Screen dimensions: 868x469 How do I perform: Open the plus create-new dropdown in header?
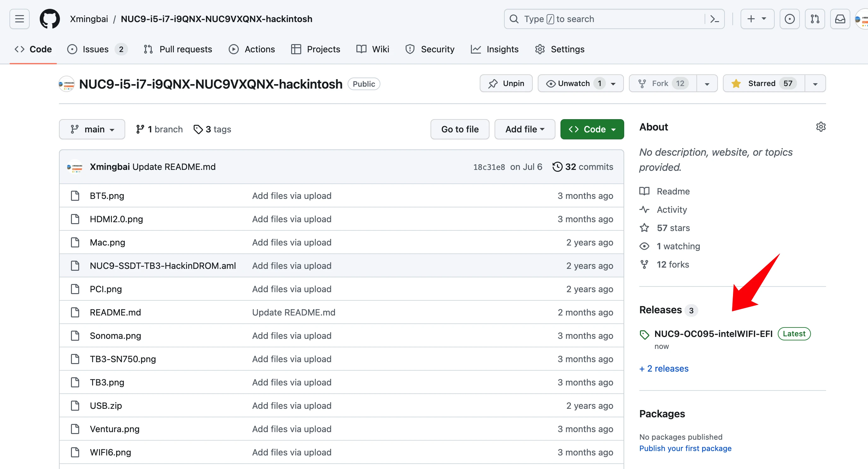pos(757,19)
